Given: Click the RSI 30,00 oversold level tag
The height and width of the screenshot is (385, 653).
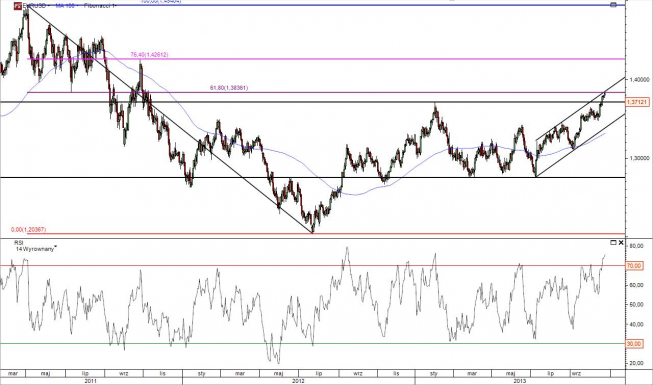Looking at the screenshot, I should click(634, 344).
